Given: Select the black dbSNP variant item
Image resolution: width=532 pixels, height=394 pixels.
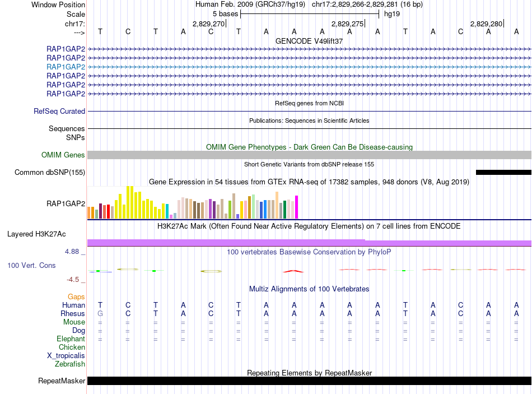Looking at the screenshot, I should 503,172.
